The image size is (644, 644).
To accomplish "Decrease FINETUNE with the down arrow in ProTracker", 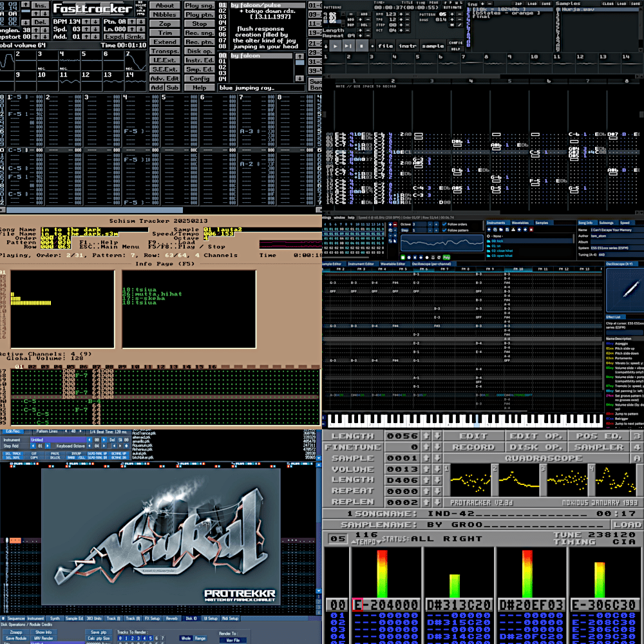I will point(437,447).
